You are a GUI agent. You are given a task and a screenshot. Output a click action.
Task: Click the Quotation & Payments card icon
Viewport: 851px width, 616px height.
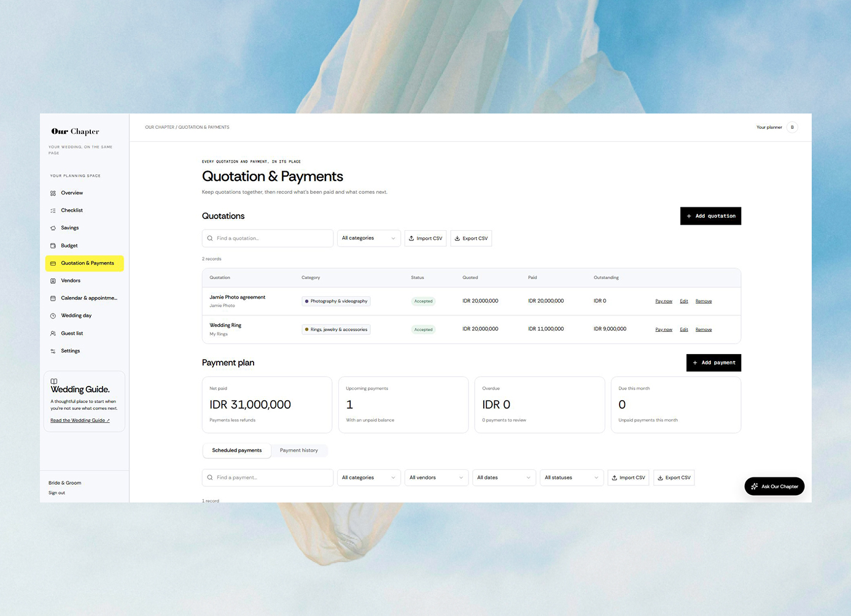click(x=53, y=263)
